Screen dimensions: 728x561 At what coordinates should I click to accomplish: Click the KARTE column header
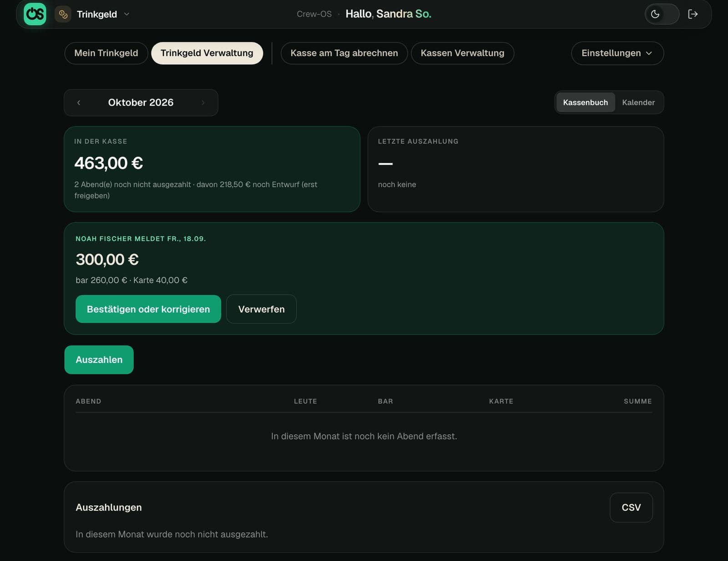pyautogui.click(x=501, y=401)
